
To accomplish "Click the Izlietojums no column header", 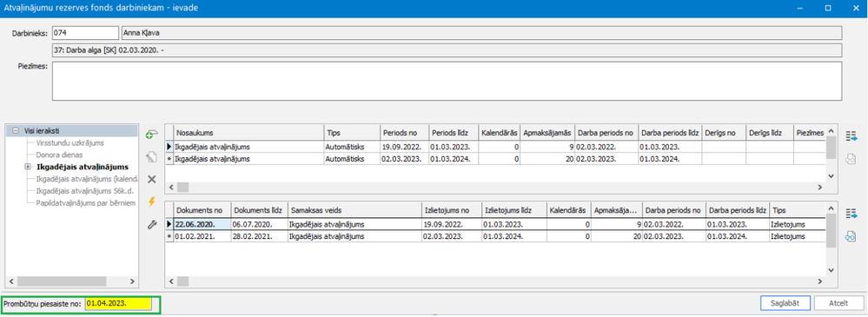I will click(451, 211).
